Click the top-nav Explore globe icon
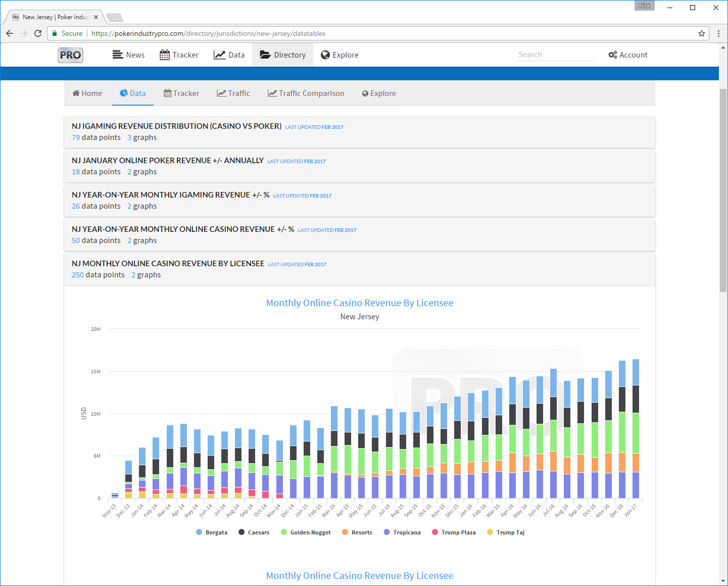728x586 pixels. point(325,55)
